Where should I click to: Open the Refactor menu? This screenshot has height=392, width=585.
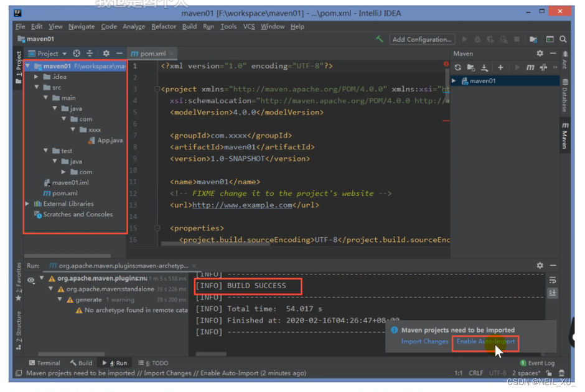pyautogui.click(x=164, y=27)
